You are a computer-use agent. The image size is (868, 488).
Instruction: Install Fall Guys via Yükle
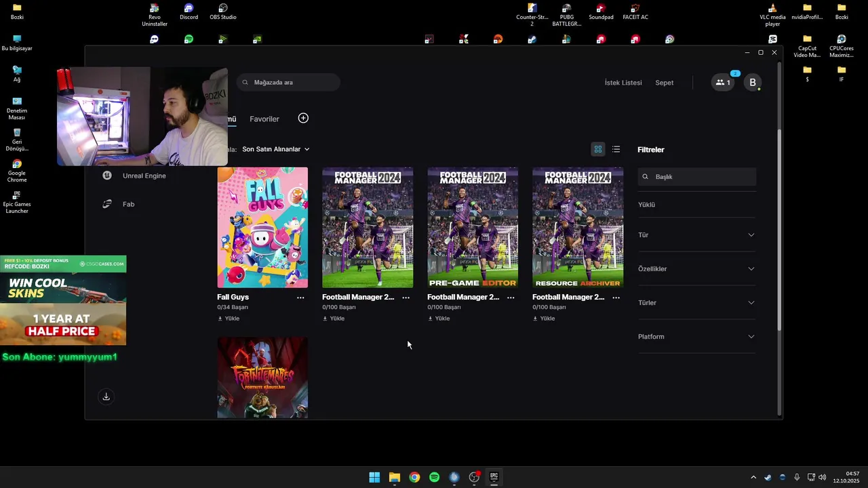coord(229,319)
